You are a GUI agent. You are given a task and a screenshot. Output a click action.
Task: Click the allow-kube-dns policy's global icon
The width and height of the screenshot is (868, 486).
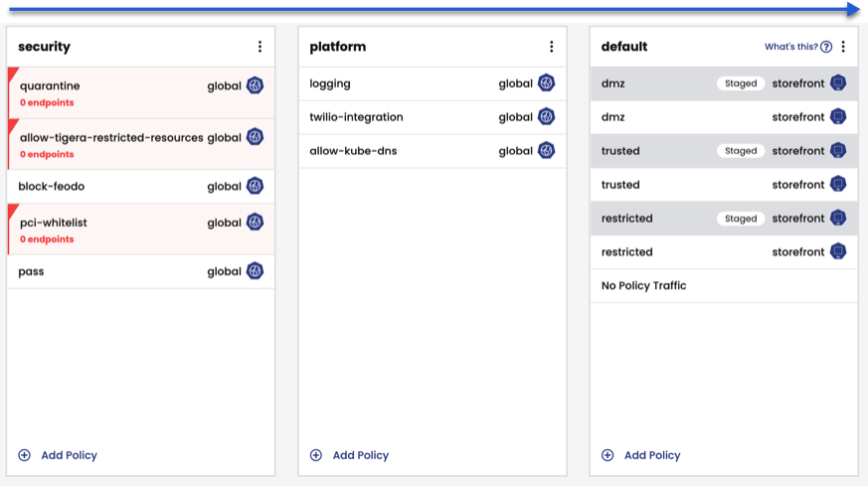[x=547, y=151]
